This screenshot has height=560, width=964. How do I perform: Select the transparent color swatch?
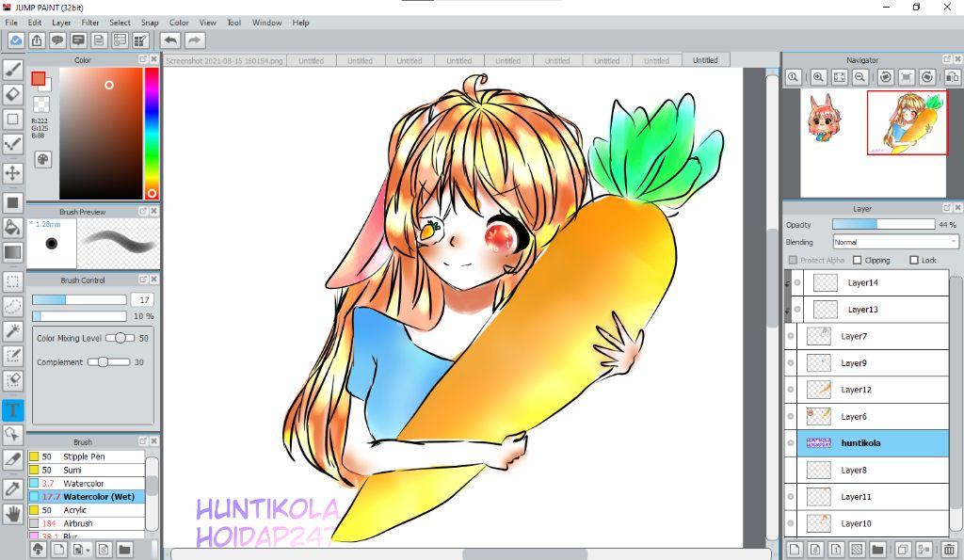(x=41, y=104)
